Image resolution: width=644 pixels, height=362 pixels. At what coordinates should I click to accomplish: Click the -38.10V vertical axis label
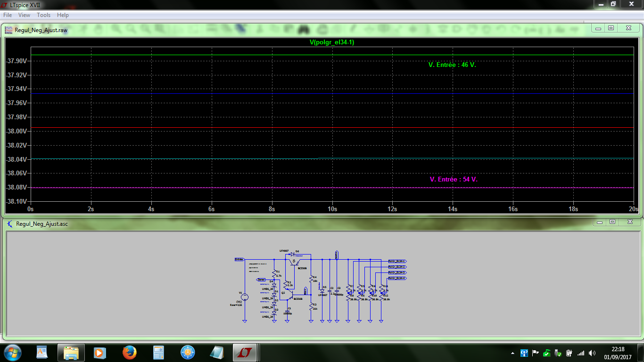[17, 201]
